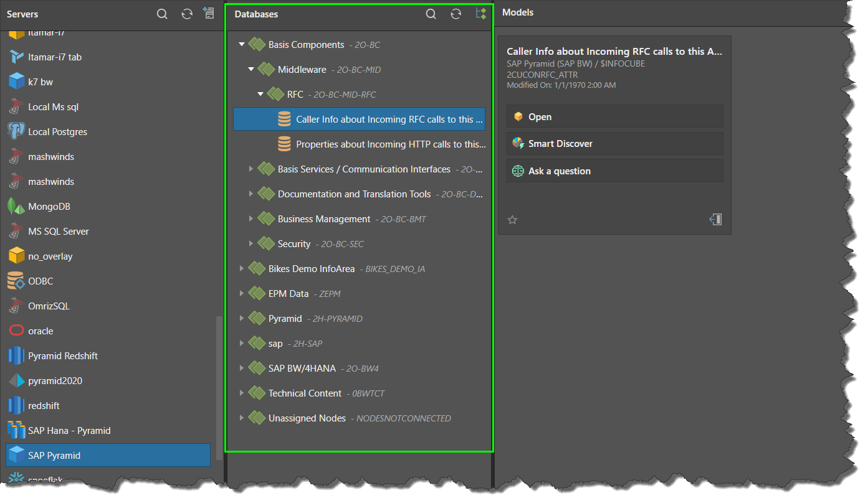Expand the SAP BW/4HANA node
Screen dimensions: 868x503
click(242, 369)
